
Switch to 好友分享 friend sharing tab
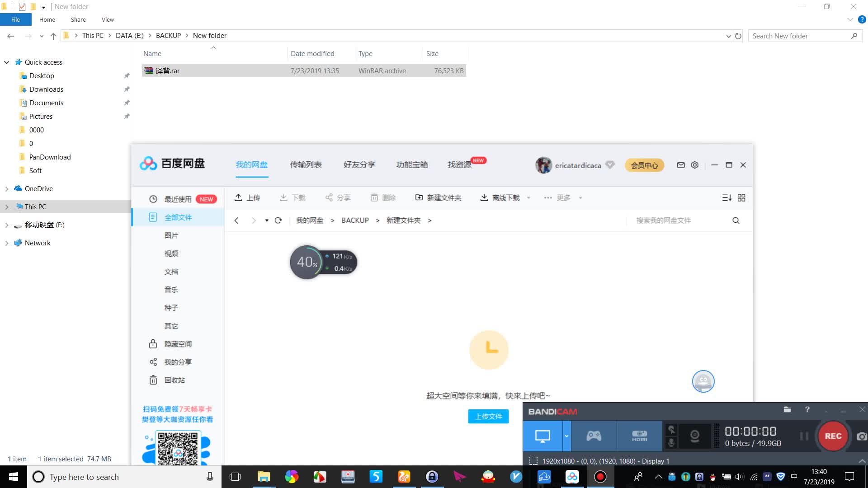coord(359,164)
